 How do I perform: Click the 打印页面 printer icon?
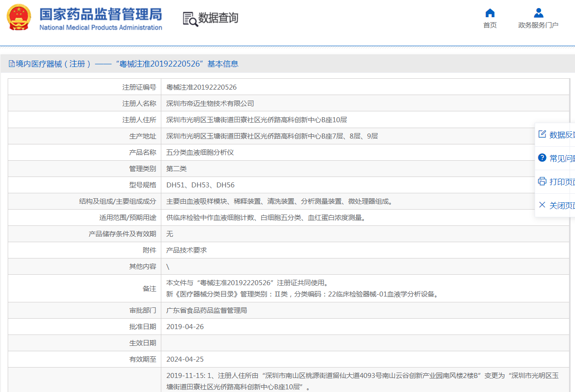click(x=542, y=182)
